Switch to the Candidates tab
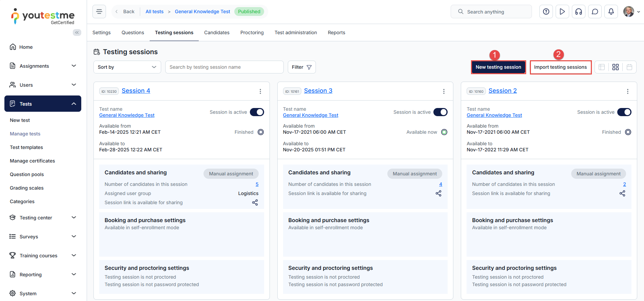The height and width of the screenshot is (301, 644). coord(217,33)
